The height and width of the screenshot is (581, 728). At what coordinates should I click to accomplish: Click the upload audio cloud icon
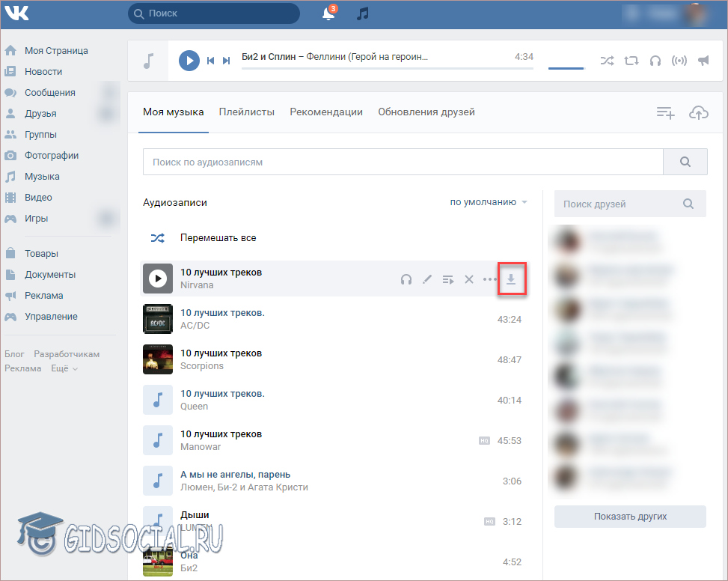tap(698, 112)
